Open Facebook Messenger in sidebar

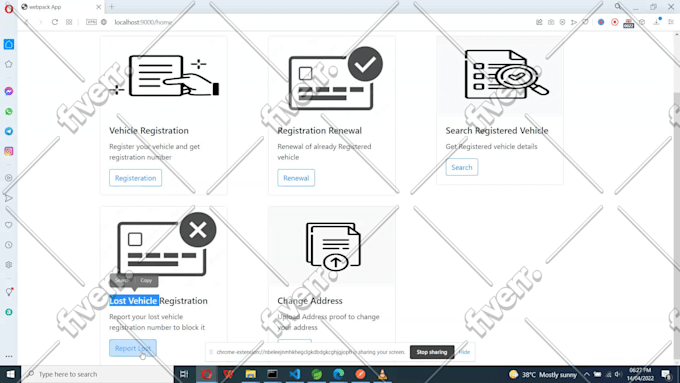point(9,91)
